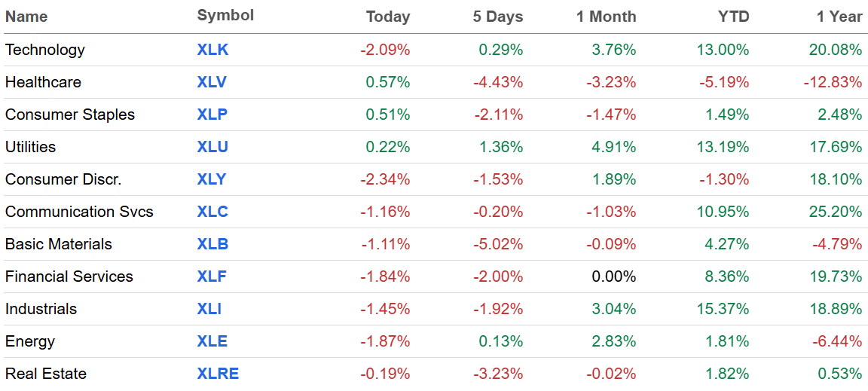Open the XLU ticker page
The width and height of the screenshot is (868, 391).
[x=212, y=148]
